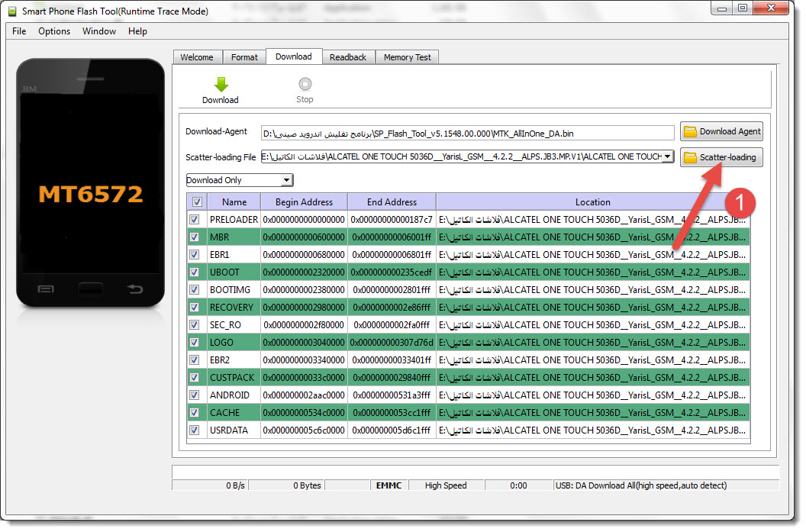This screenshot has width=806, height=532.
Task: Click end address 0x0000000005d6c1fff
Action: 392,430
